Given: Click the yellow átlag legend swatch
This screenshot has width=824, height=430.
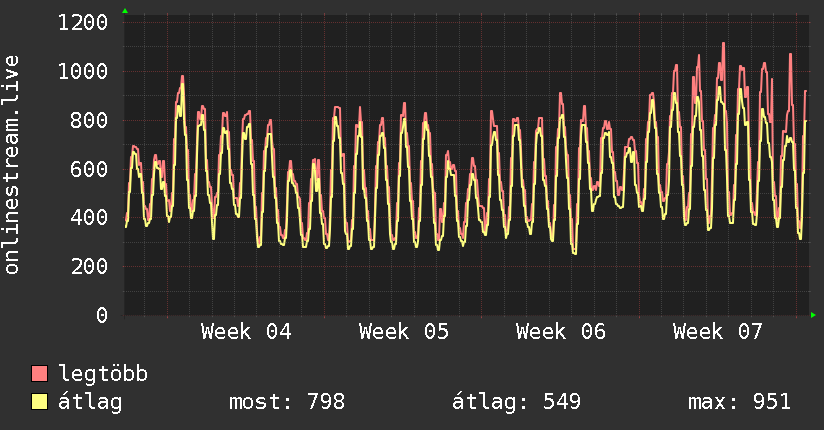Looking at the screenshot, I should (x=39, y=402).
